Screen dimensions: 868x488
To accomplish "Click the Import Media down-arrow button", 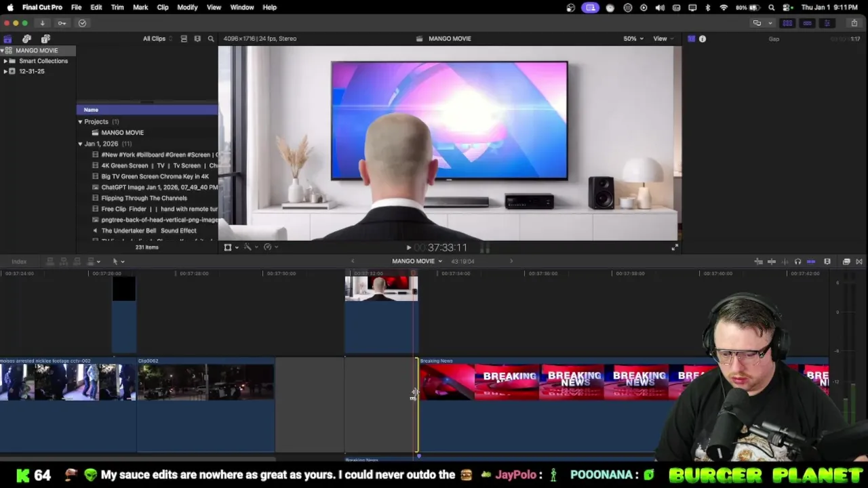I will pyautogui.click(x=42, y=23).
